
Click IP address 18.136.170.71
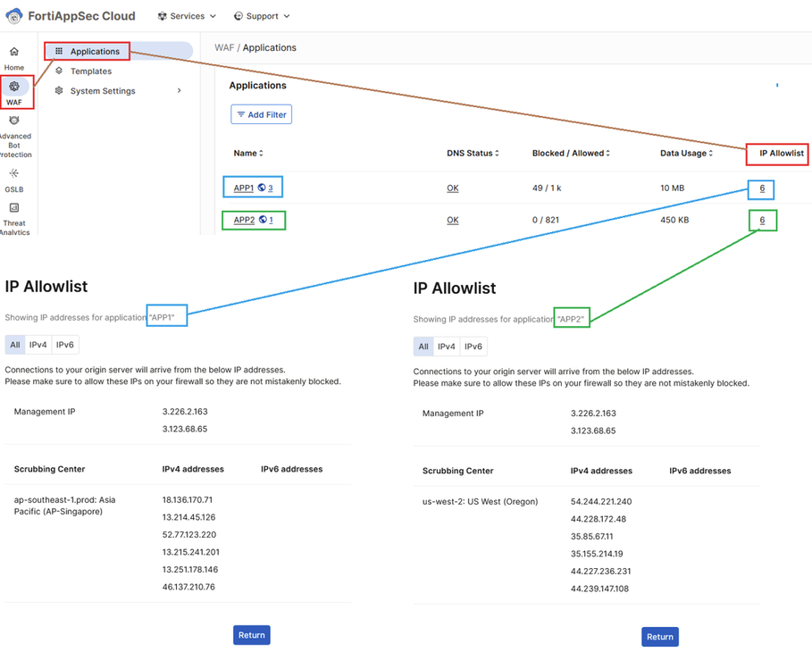pyautogui.click(x=187, y=500)
